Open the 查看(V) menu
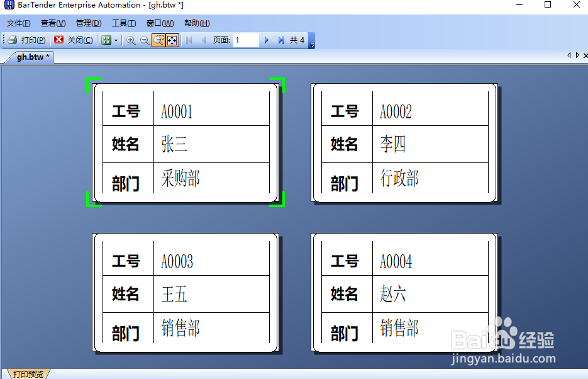 point(53,23)
